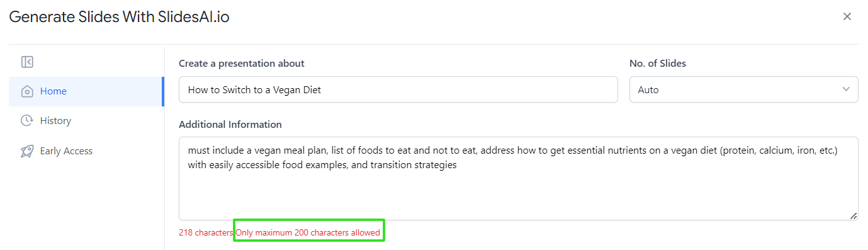The image size is (868, 250).
Task: Place cursor after the words 'transition strategies'
Action: coord(457,165)
